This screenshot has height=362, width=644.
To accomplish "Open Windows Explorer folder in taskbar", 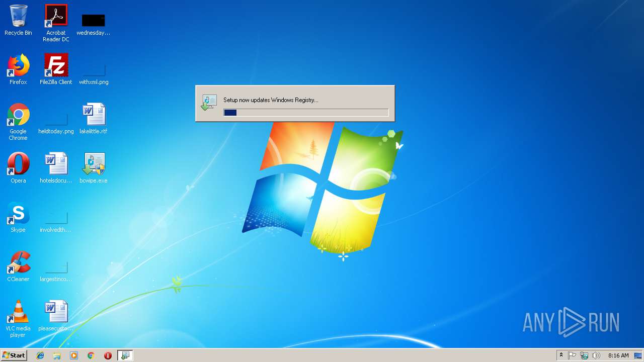I will coord(57,355).
